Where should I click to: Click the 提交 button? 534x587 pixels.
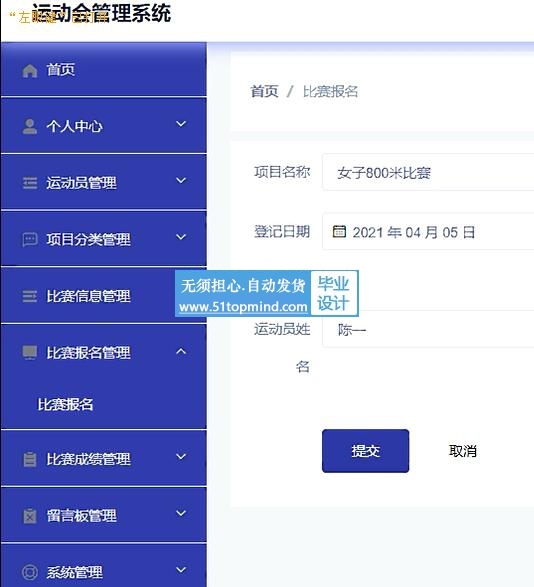365,451
